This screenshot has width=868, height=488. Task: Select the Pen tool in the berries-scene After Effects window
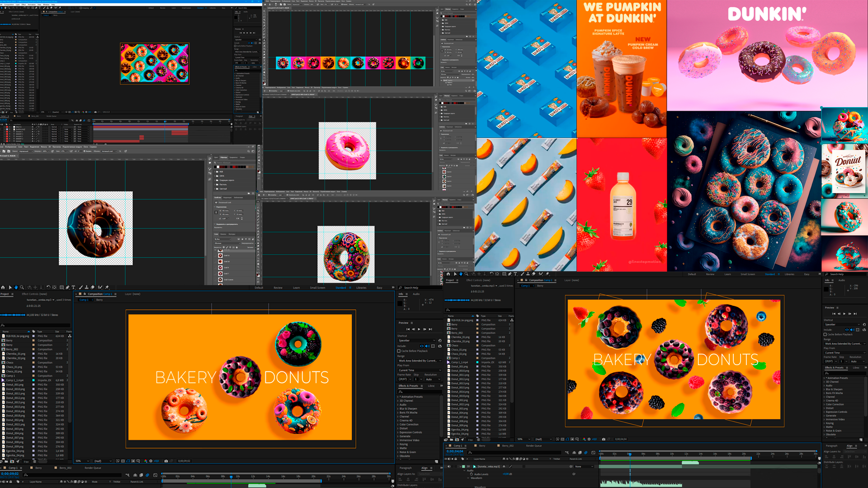tap(509, 274)
